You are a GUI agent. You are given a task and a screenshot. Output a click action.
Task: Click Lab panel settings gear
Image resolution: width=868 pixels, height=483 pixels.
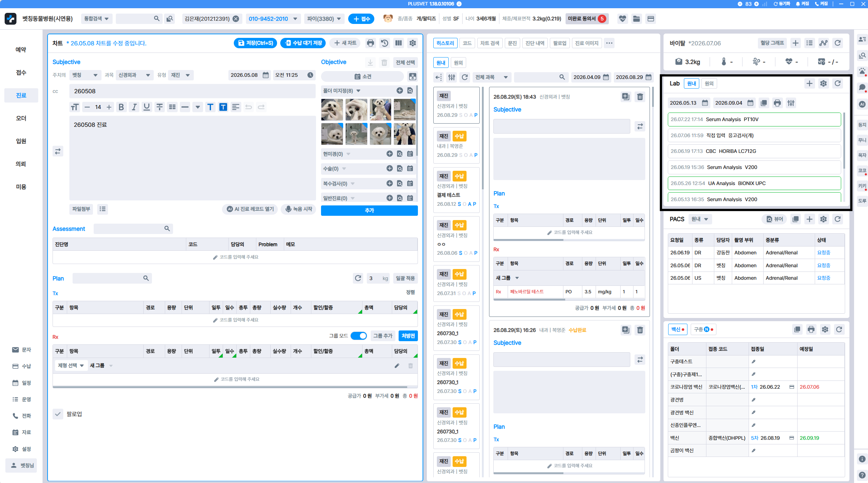tap(824, 84)
